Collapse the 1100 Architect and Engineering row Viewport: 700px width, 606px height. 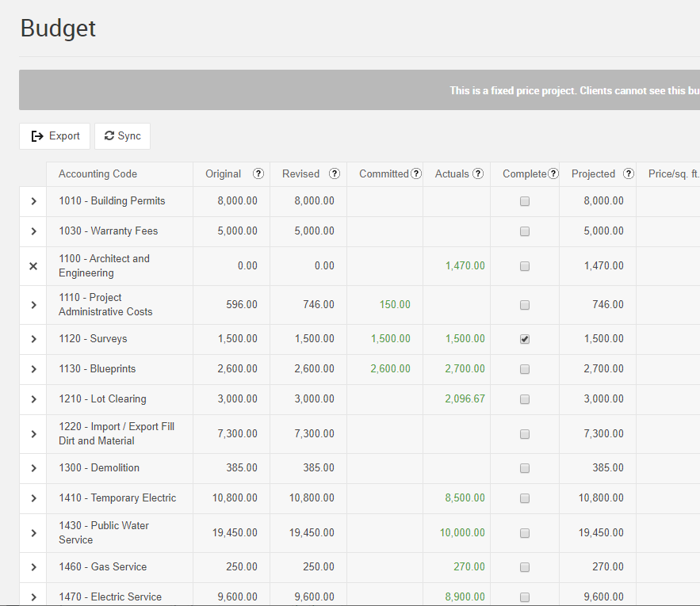(x=33, y=266)
